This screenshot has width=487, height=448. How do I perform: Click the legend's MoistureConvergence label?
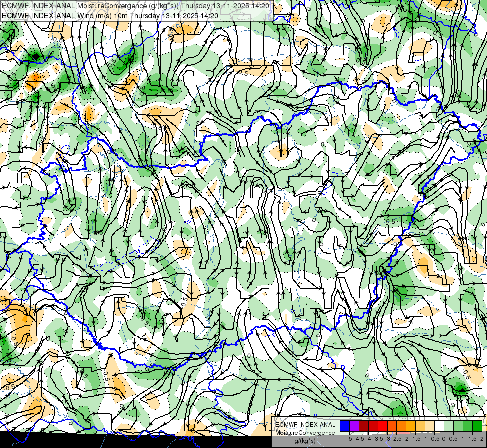pyautogui.click(x=305, y=433)
